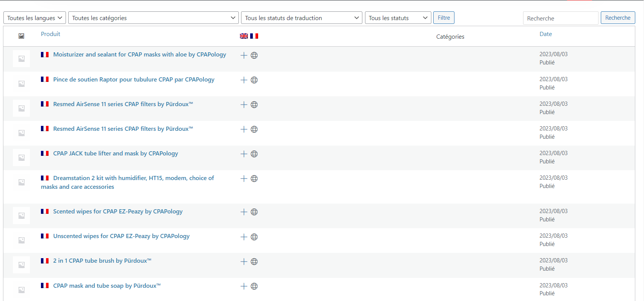The height and width of the screenshot is (301, 644).
Task: Focus the Recherche search field
Action: [x=561, y=18]
